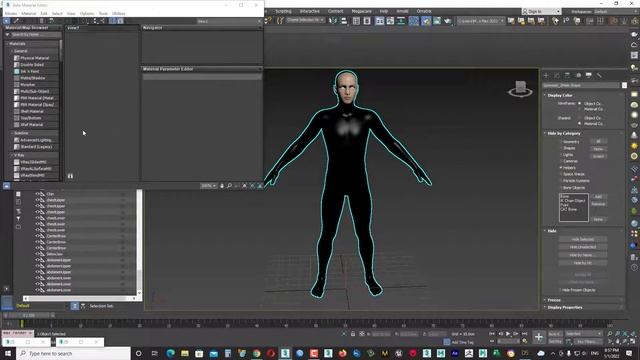Select Wireframe Material Color radio button
This screenshot has width=640, height=360.
[580, 109]
